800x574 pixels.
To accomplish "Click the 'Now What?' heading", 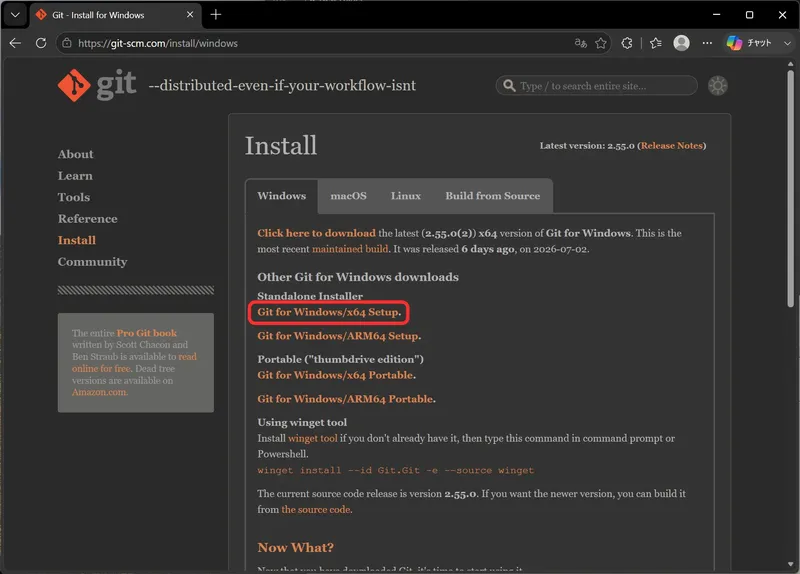I will click(x=295, y=547).
